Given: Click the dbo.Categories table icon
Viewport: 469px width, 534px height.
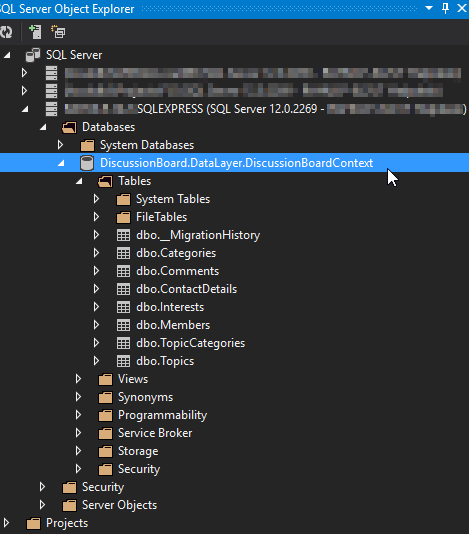Looking at the screenshot, I should tap(123, 253).
